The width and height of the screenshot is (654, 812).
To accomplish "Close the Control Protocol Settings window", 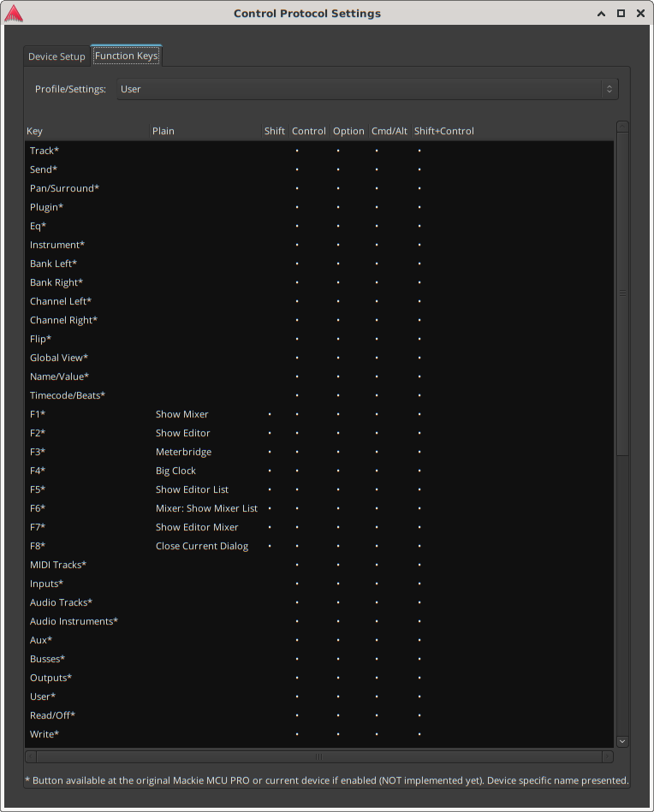I will click(x=639, y=13).
